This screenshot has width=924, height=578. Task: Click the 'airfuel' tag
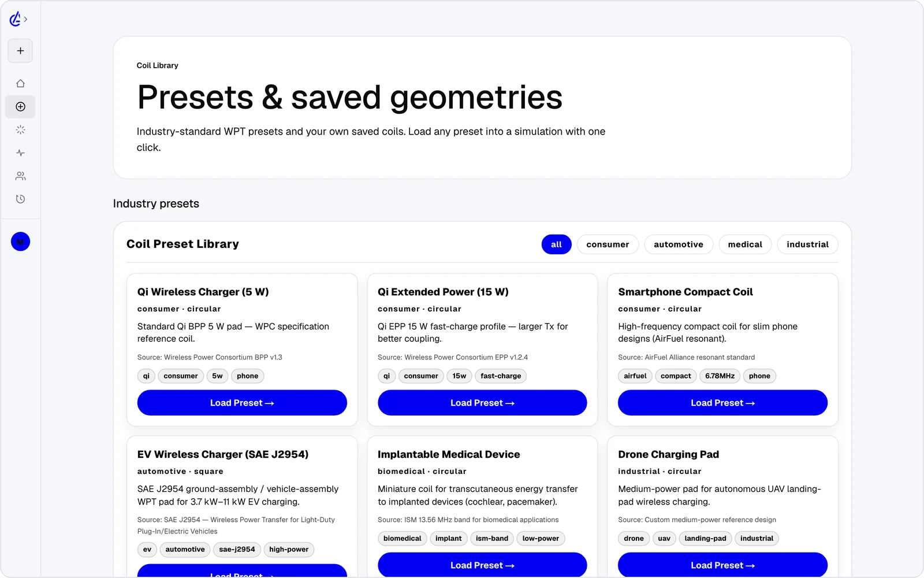[635, 376]
